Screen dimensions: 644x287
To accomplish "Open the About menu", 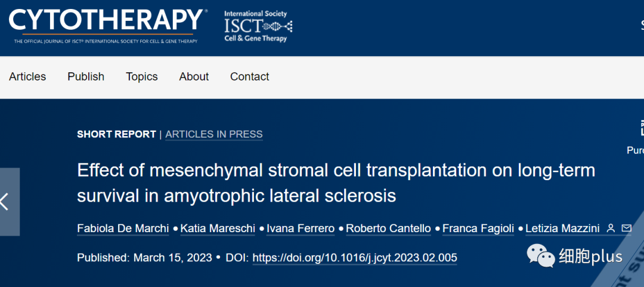I will pos(194,77).
